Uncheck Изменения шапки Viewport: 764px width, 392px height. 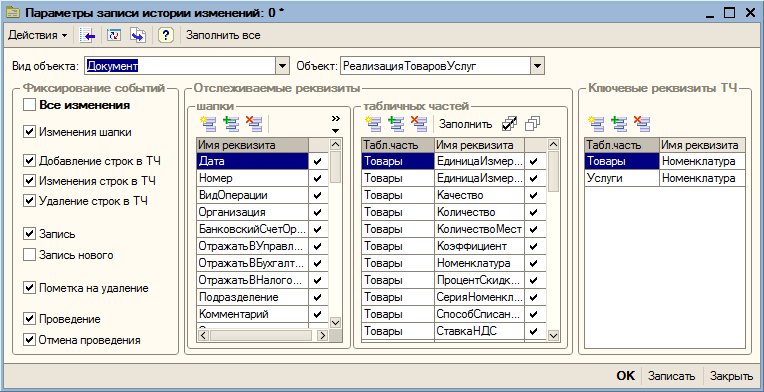[30, 131]
